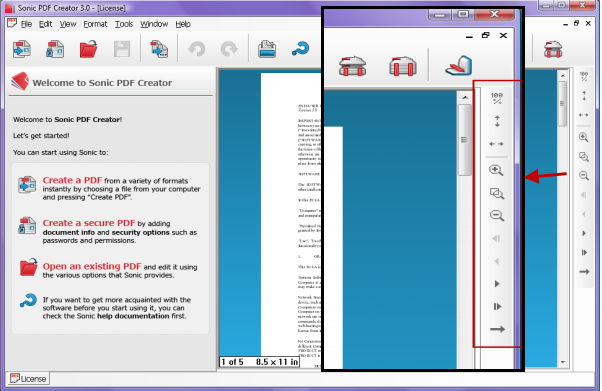Screen dimensions: 602x391
Task: Click the zoom-to-rectangle magnifier, outside magnified inset
Action: pyautogui.click(x=584, y=157)
